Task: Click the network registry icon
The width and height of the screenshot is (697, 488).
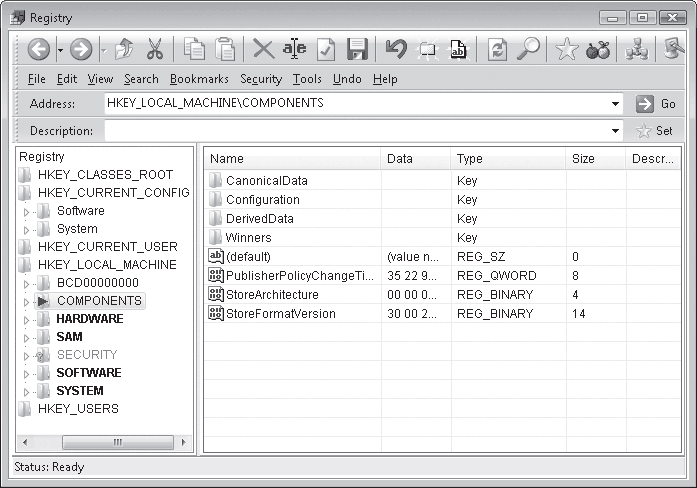Action: (x=637, y=49)
